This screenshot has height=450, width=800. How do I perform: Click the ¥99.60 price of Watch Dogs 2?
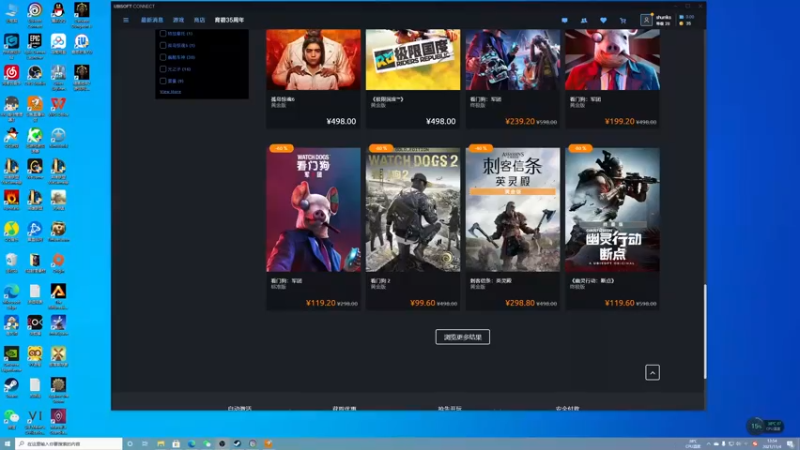tap(422, 303)
